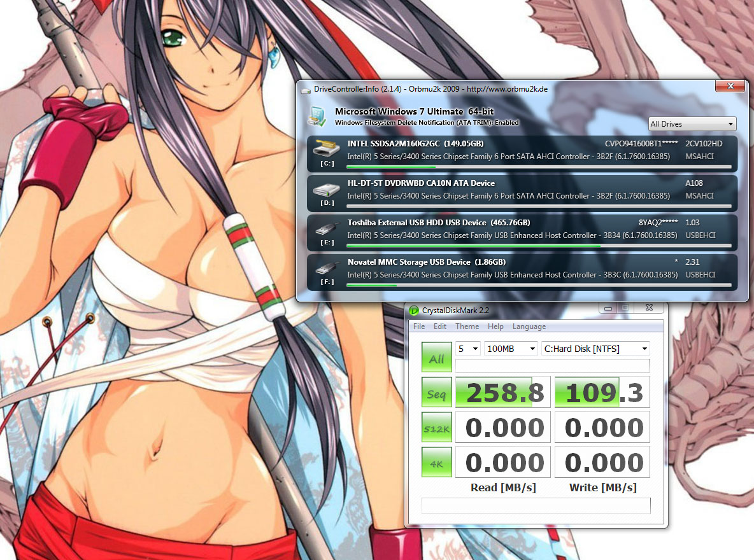Select the HL-DT-ST DVDRWBD CA10N row text
Screen dimensions: 754x560
click(x=421, y=183)
